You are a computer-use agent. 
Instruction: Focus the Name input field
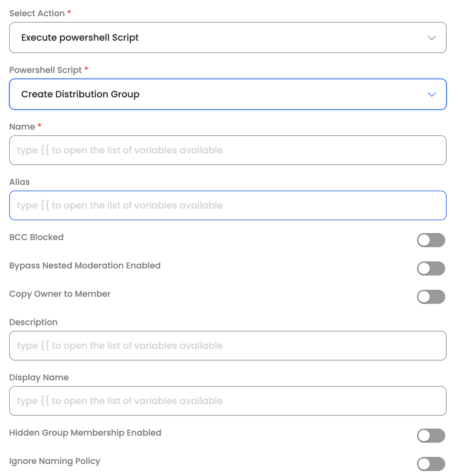228,150
